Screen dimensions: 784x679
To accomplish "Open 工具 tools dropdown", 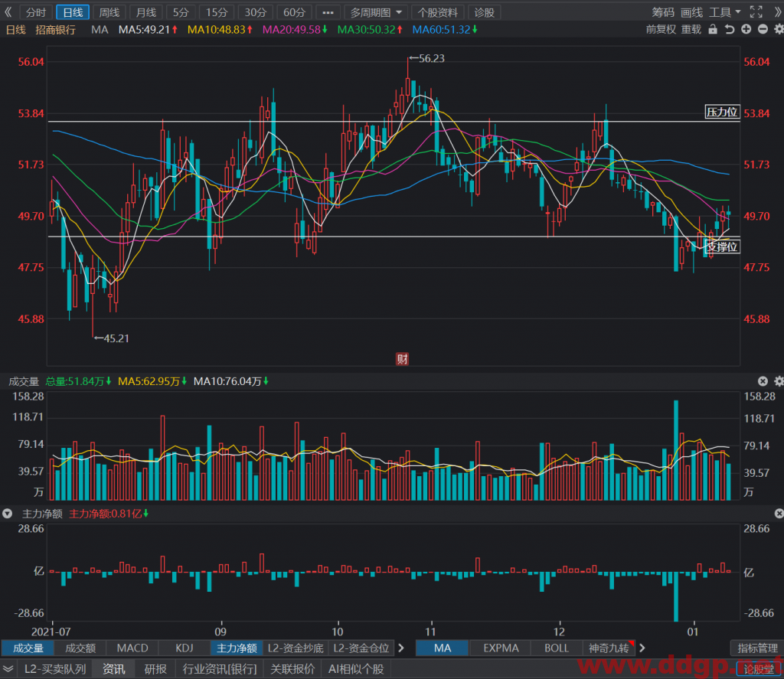I will tap(725, 12).
